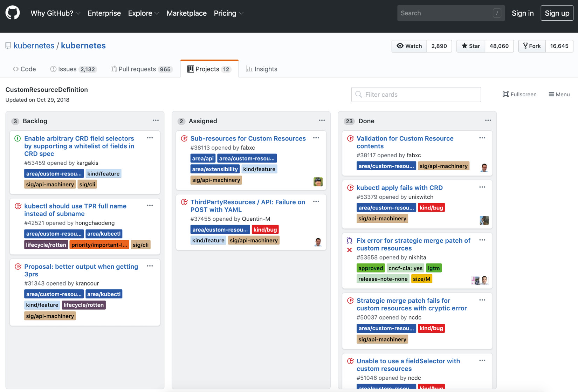Image resolution: width=578 pixels, height=392 pixels.
Task: Click the top Search input field
Action: [451, 13]
